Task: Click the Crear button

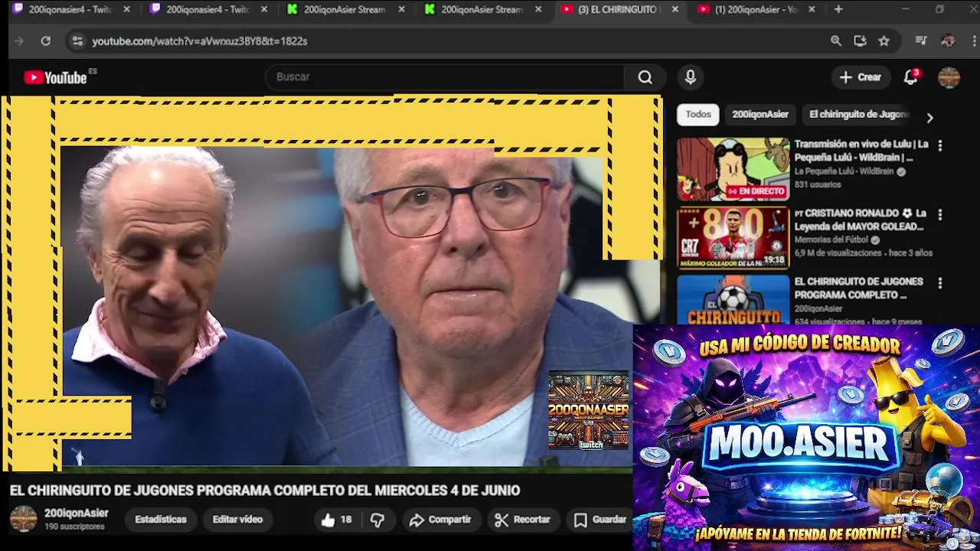Action: point(861,77)
